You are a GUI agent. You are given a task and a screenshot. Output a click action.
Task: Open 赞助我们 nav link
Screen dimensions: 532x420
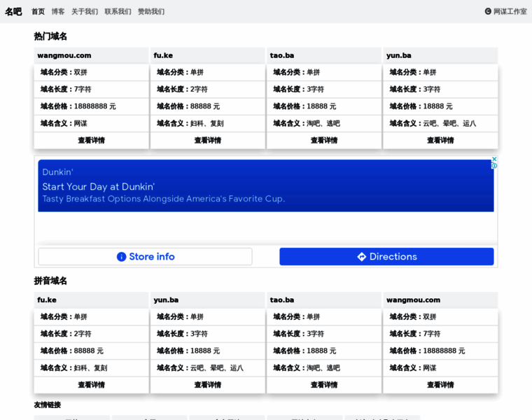tap(151, 11)
